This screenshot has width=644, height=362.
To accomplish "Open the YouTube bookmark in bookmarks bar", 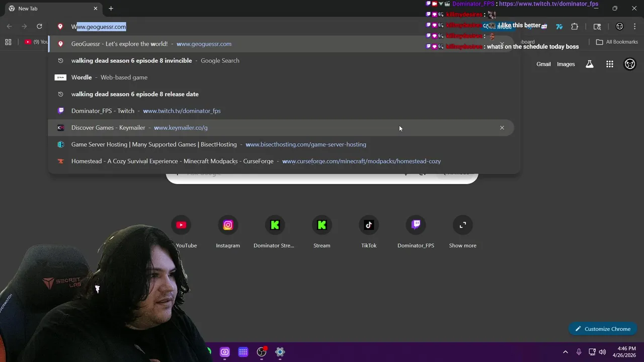I will pos(36,42).
